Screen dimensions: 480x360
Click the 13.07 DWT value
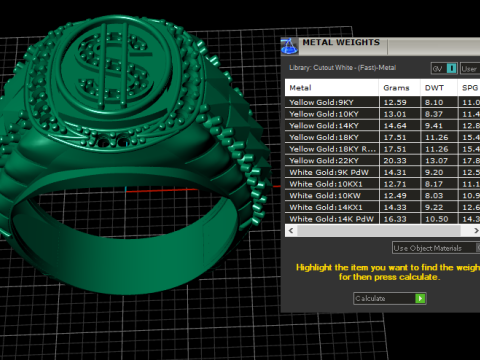click(436, 161)
